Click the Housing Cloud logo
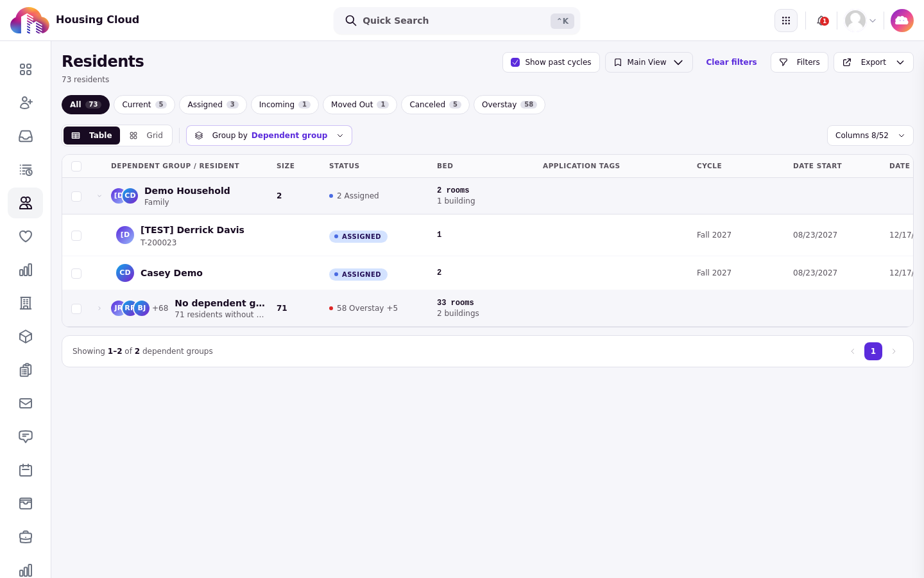 [x=30, y=21]
